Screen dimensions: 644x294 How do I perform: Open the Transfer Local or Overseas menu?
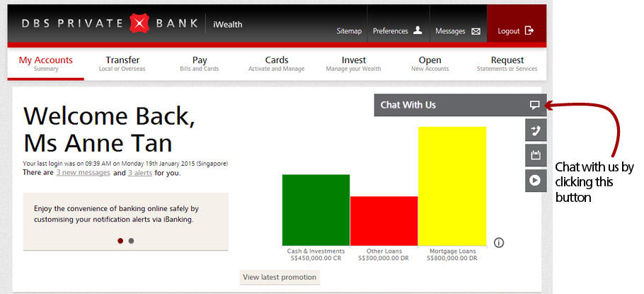tap(122, 63)
